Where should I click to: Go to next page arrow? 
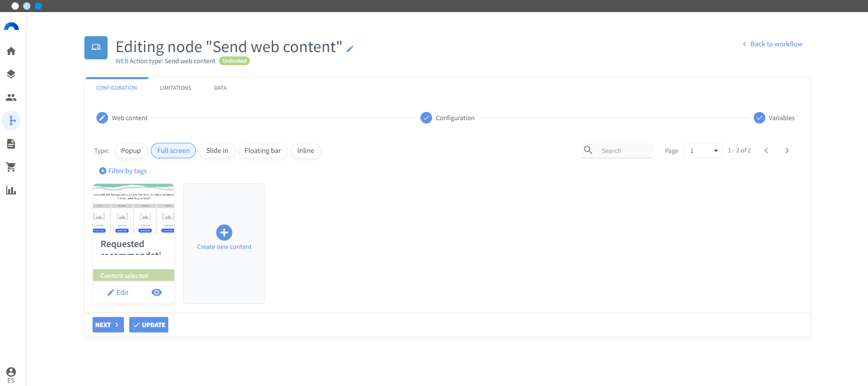tap(787, 151)
